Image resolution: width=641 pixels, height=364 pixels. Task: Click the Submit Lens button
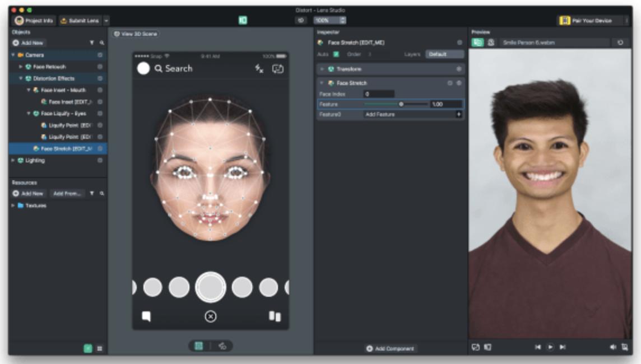[80, 20]
